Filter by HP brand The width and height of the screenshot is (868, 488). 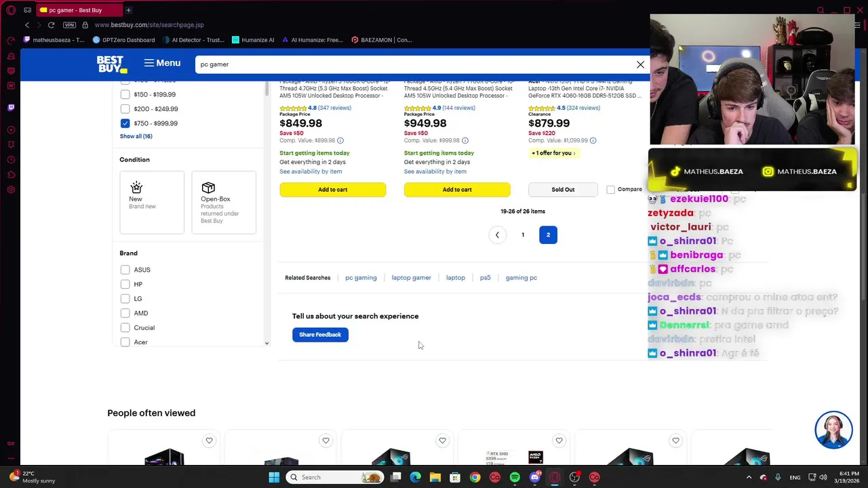click(125, 284)
